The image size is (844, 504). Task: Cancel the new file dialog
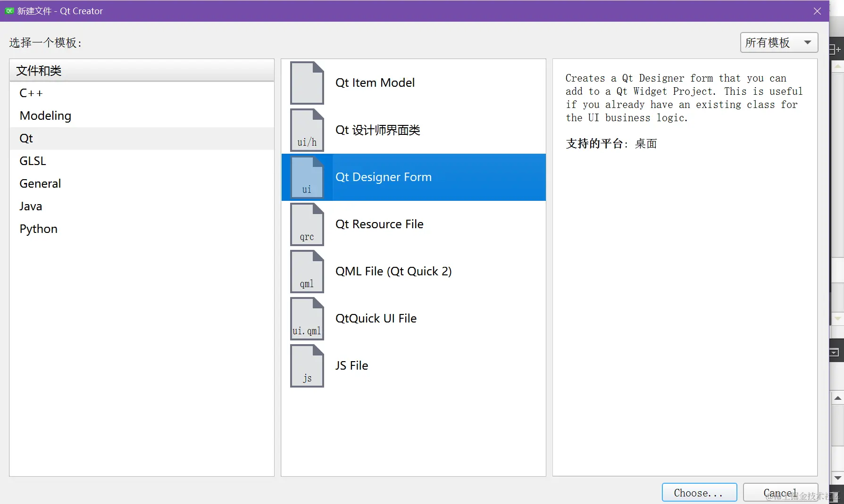click(x=780, y=493)
